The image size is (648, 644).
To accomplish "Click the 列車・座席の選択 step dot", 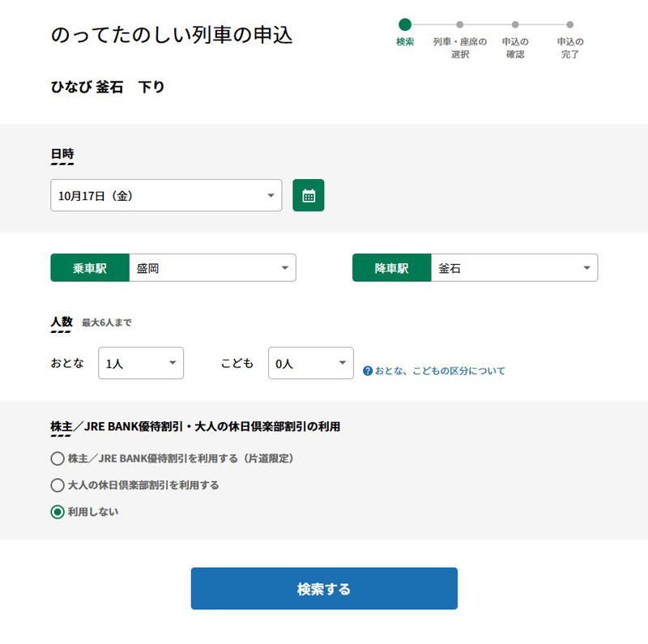I will [460, 25].
